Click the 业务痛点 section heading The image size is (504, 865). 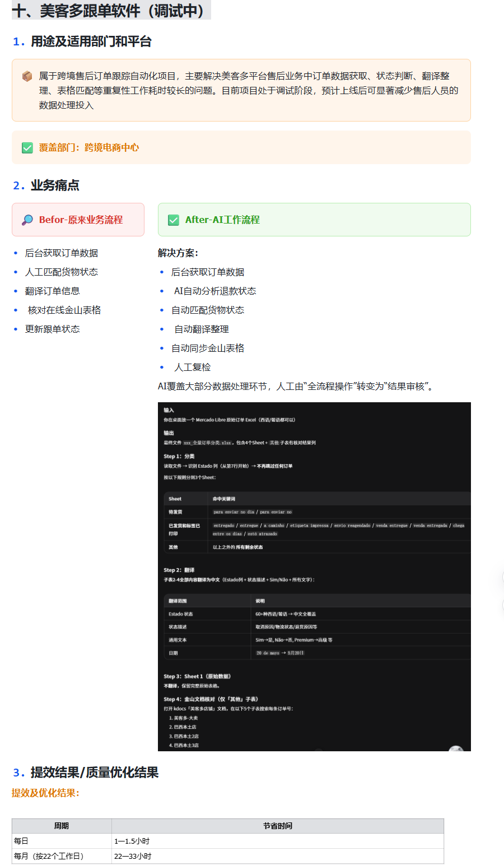click(55, 185)
